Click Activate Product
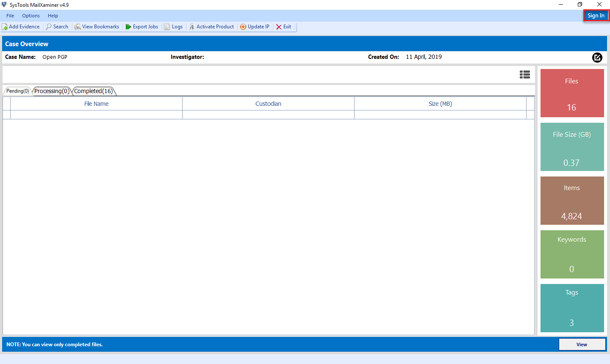Viewport: 610px width, 364px height. pyautogui.click(x=211, y=27)
